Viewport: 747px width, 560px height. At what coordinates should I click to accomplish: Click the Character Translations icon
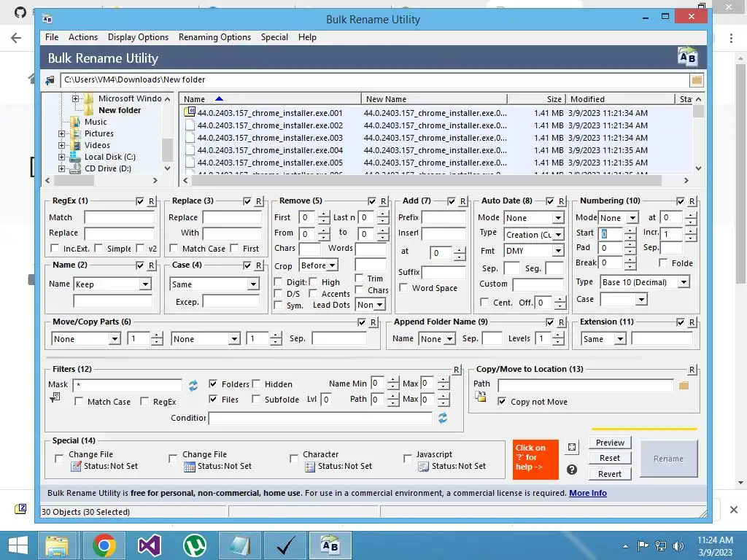pyautogui.click(x=309, y=467)
